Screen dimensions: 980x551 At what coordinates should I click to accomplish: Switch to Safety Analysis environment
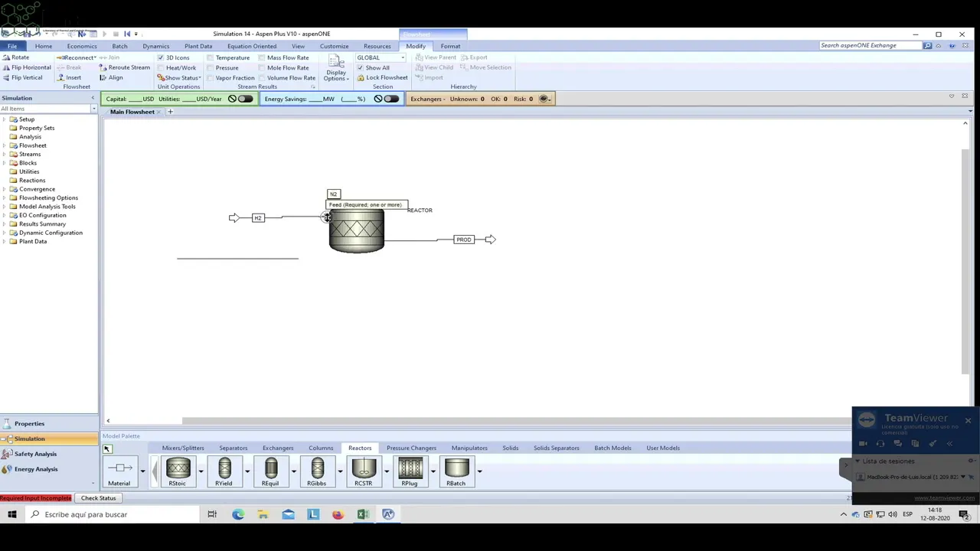pyautogui.click(x=49, y=454)
